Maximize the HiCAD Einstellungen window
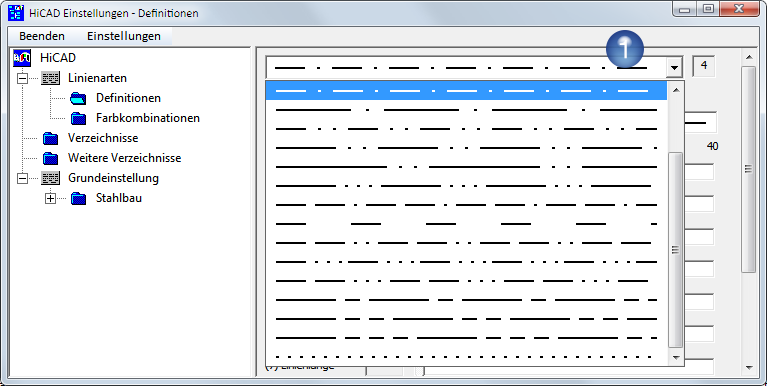The width and height of the screenshot is (767, 386). [x=708, y=9]
